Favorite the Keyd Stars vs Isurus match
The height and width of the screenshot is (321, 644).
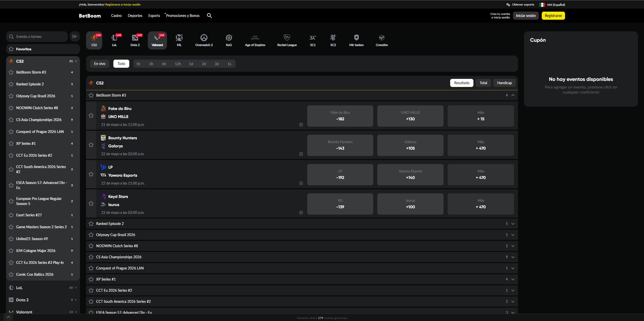tap(91, 203)
